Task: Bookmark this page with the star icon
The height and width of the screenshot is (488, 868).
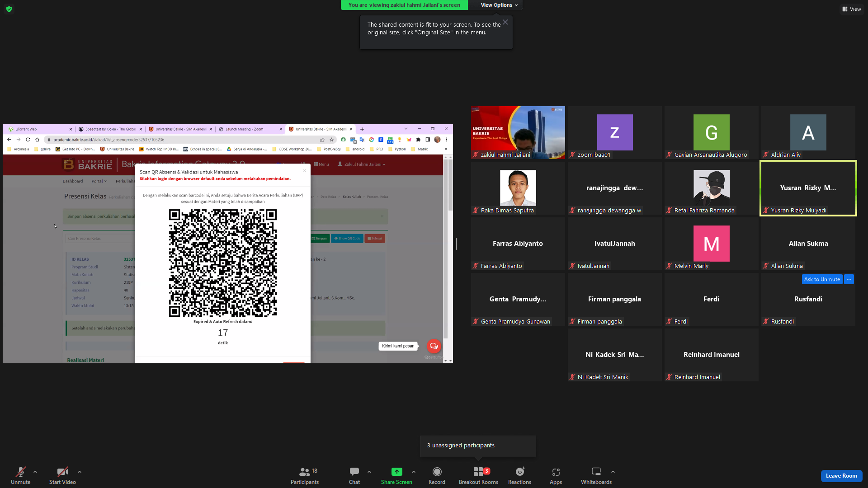Action: [331, 140]
